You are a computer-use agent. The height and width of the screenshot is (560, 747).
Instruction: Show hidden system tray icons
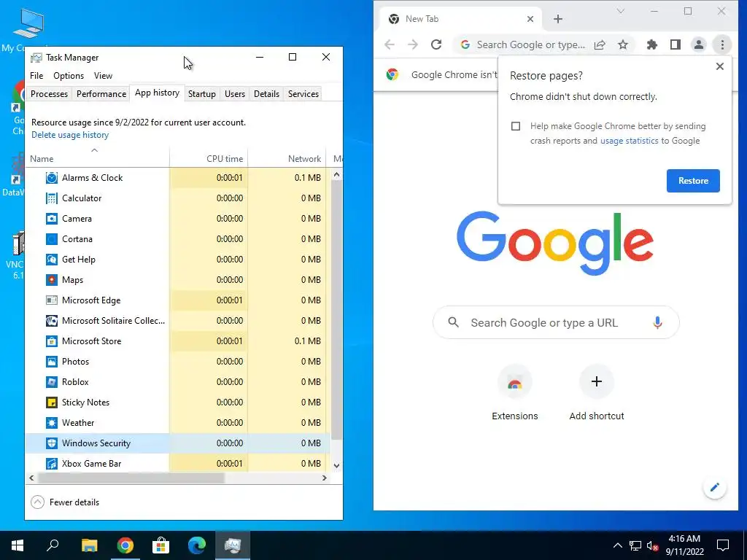pos(617,545)
